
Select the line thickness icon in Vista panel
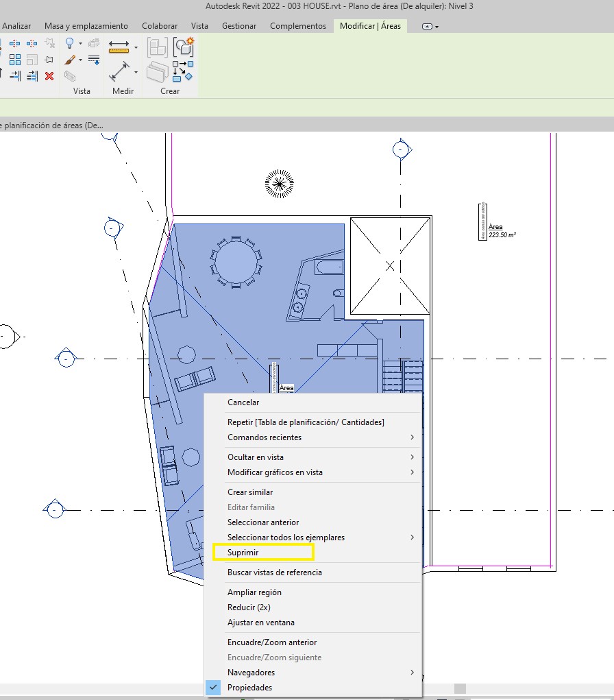pos(94,60)
